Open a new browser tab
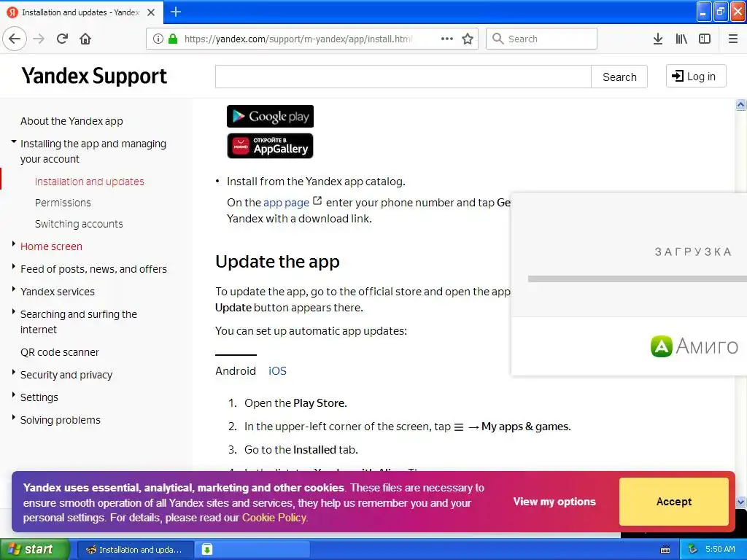Screen dimensions: 747x560 pyautogui.click(x=176, y=12)
